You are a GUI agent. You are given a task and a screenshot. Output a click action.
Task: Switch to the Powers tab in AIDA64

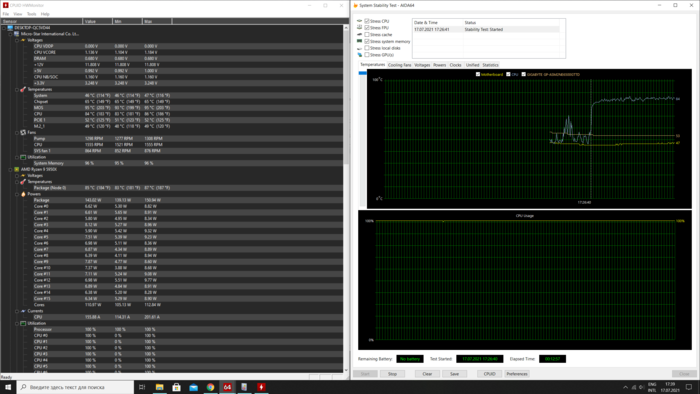click(440, 65)
